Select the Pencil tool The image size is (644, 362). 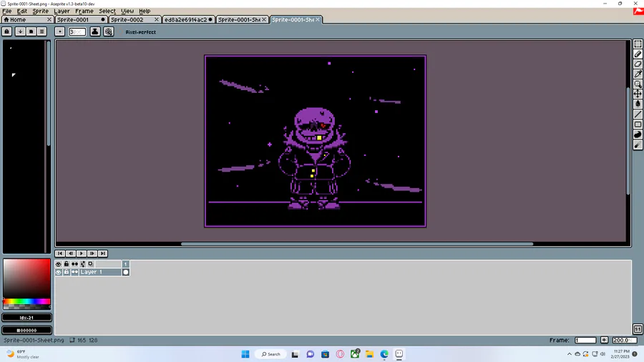coord(638,54)
